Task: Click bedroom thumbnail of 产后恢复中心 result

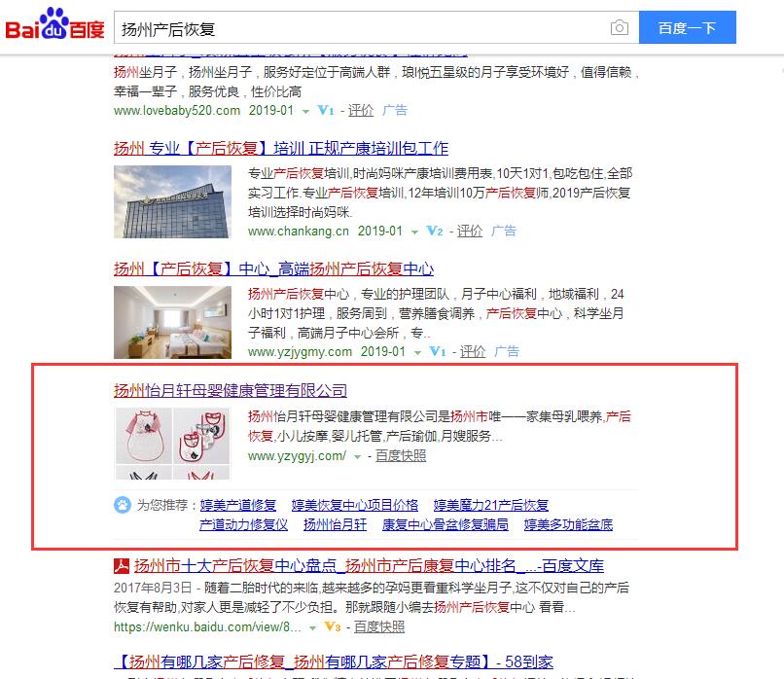Action: point(172,323)
